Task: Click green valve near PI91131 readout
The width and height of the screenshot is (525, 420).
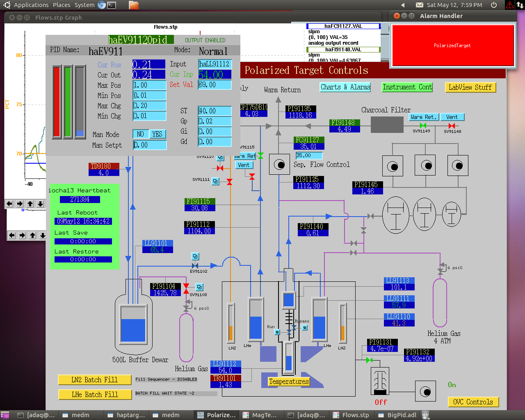Action: (369, 360)
